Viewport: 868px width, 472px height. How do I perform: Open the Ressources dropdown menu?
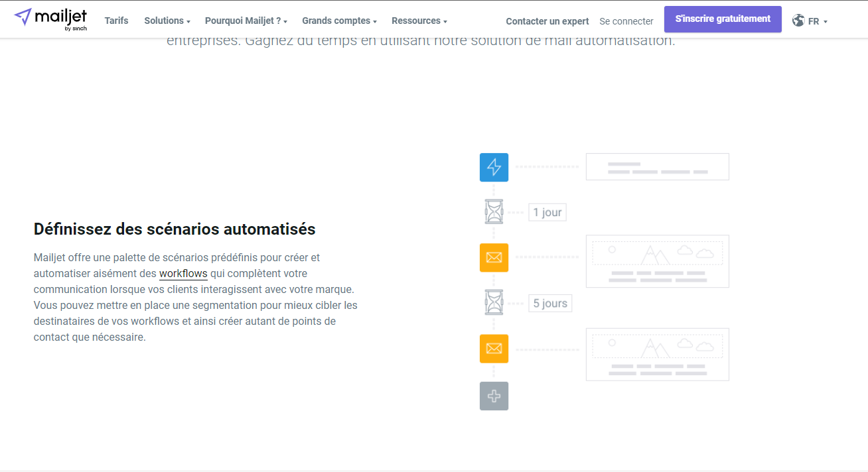pos(419,21)
